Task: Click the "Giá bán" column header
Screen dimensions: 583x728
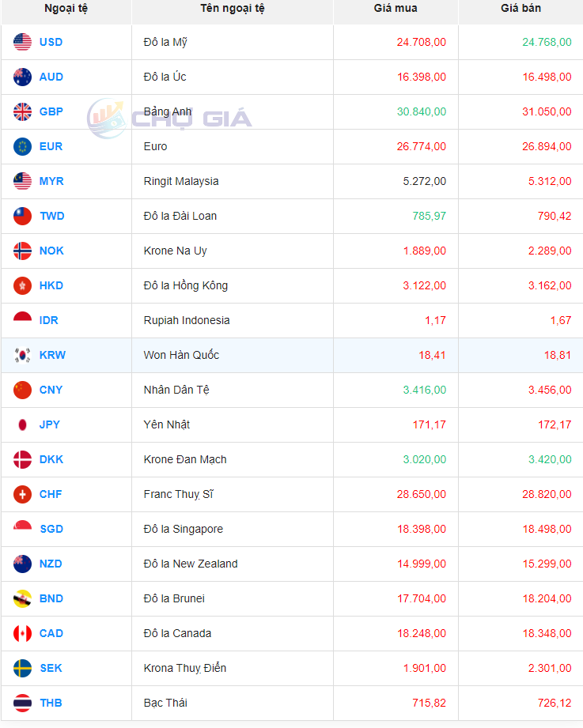Action: point(521,9)
